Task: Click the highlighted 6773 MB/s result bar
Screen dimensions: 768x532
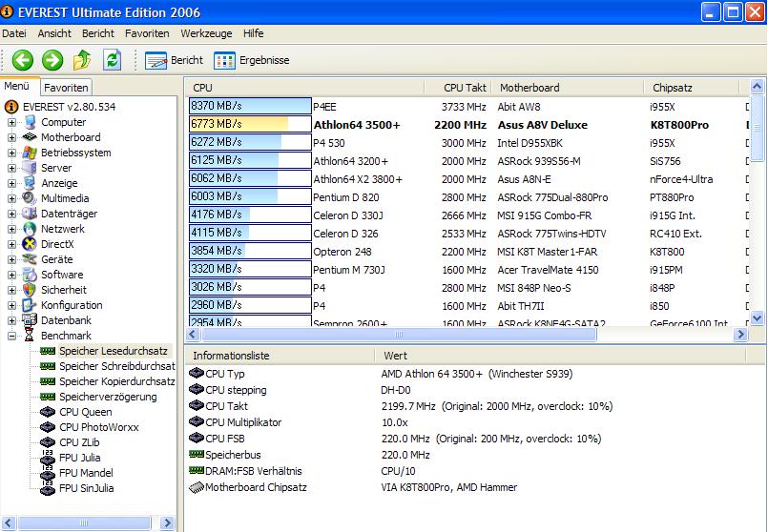Action: click(250, 124)
